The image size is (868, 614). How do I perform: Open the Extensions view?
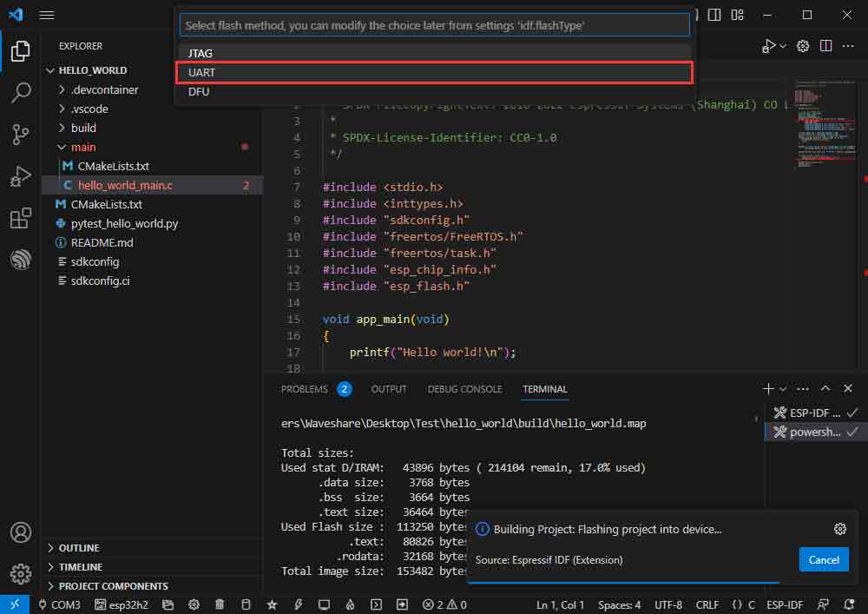coord(21,218)
